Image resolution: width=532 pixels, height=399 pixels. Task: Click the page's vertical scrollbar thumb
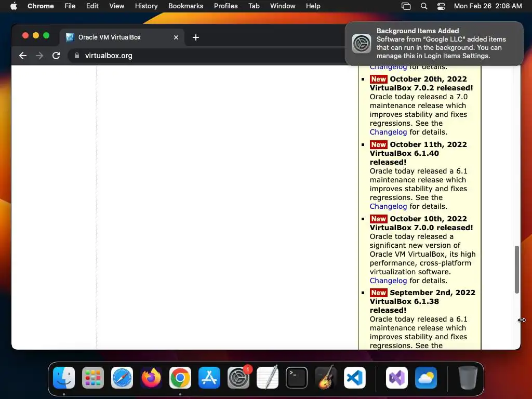[x=517, y=270]
